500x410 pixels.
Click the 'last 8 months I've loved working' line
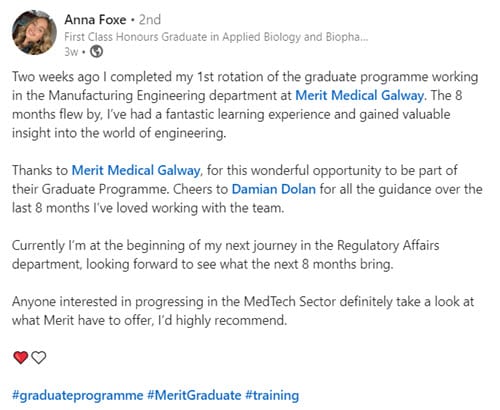(x=148, y=208)
